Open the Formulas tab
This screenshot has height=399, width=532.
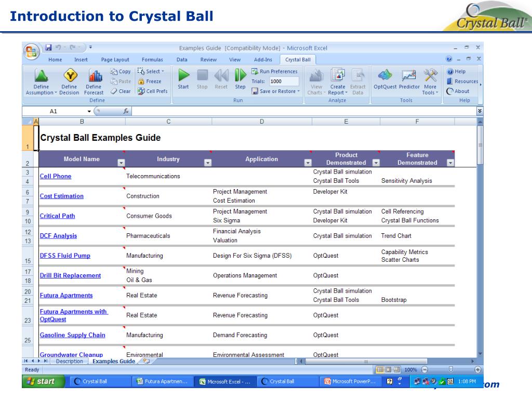click(152, 60)
